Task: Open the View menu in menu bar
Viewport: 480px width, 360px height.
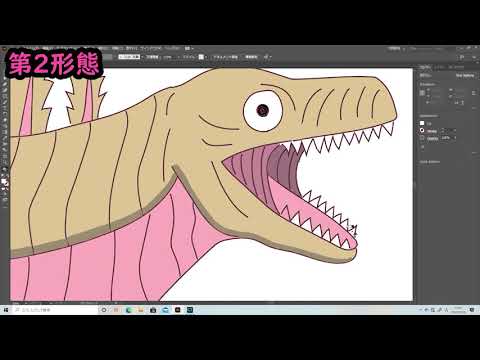Action: pos(131,48)
